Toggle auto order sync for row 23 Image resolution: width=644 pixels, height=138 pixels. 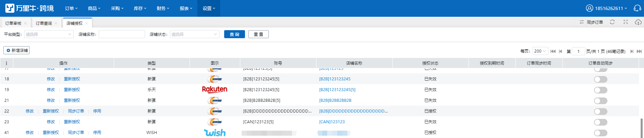coord(601,122)
